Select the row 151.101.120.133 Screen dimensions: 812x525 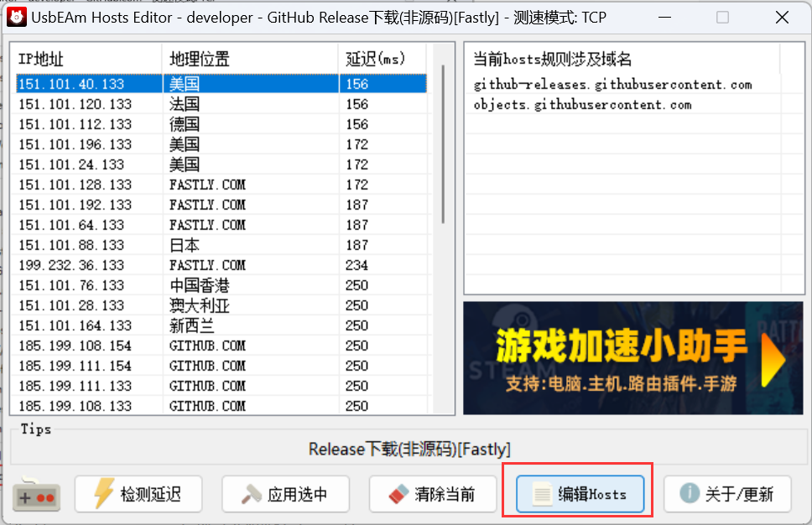[x=221, y=104]
